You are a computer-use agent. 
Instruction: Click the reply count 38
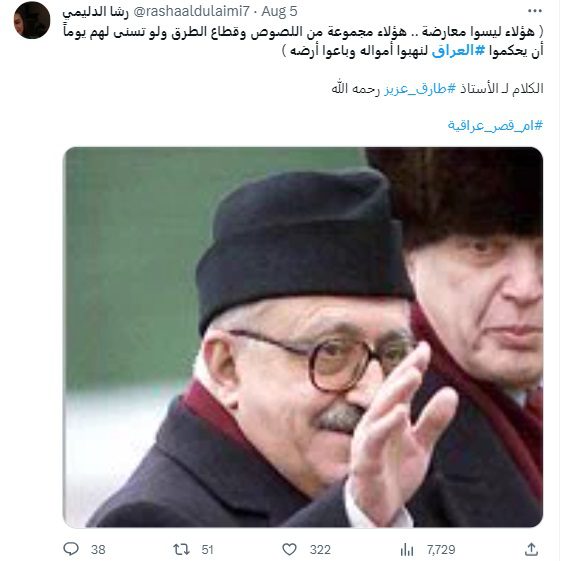coord(98,550)
